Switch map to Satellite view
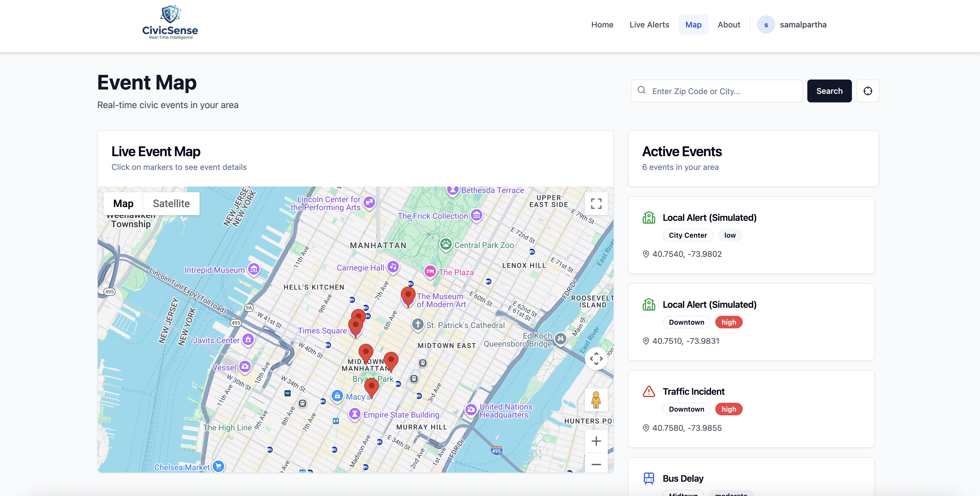The height and width of the screenshot is (496, 980). coord(171,204)
